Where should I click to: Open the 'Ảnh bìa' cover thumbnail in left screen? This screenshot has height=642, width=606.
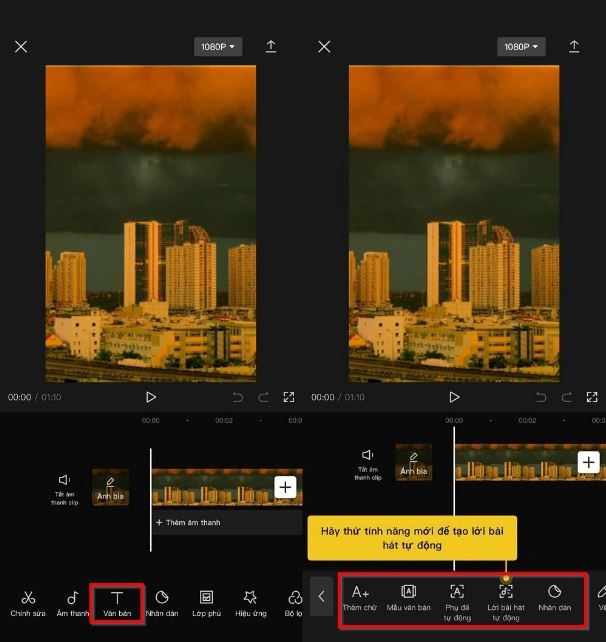point(110,487)
